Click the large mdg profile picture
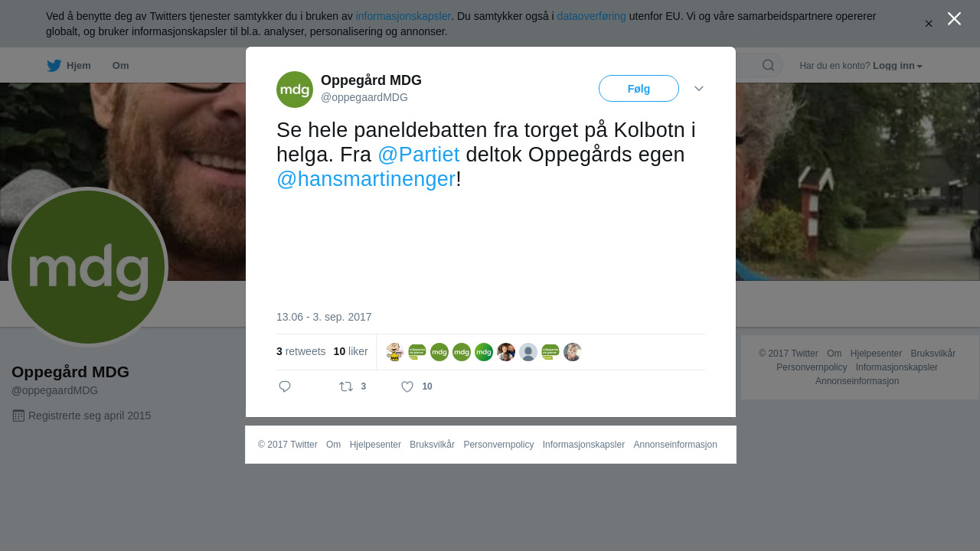This screenshot has height=551, width=980. 88,267
